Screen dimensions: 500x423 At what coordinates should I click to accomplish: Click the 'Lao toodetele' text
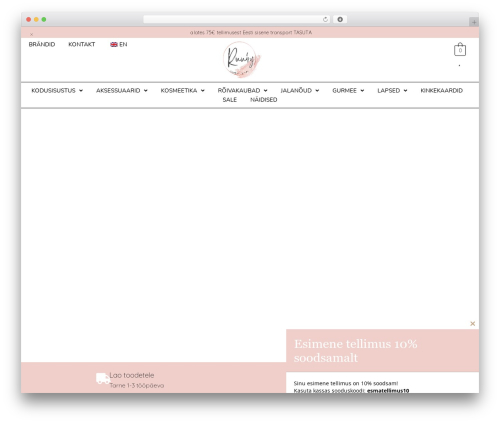coord(132,375)
